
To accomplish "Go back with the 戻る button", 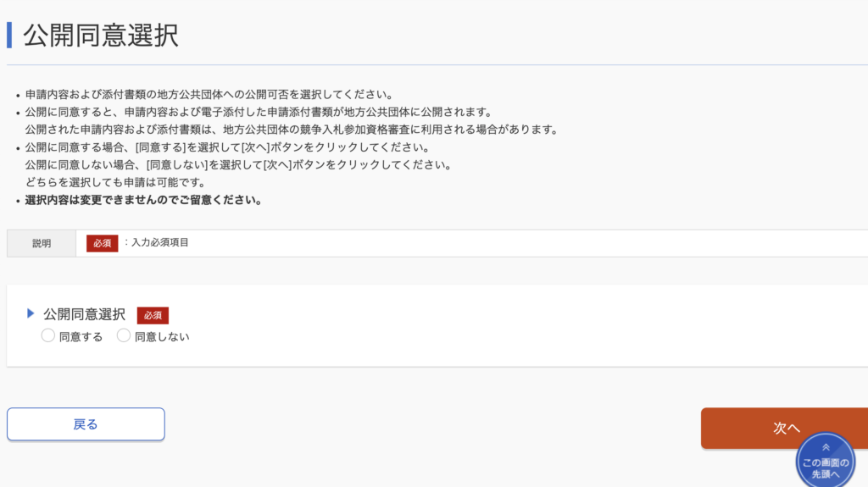I will [86, 424].
